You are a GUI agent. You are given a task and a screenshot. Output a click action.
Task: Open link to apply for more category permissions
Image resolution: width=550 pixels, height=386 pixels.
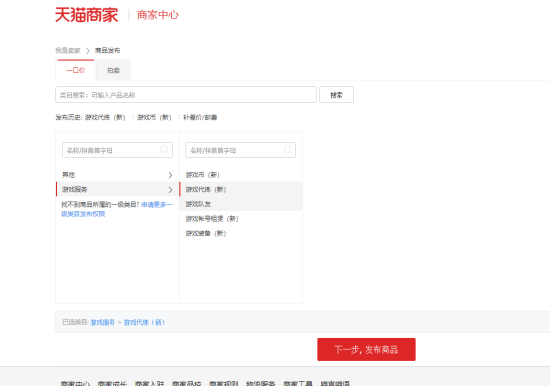pyautogui.click(x=117, y=209)
